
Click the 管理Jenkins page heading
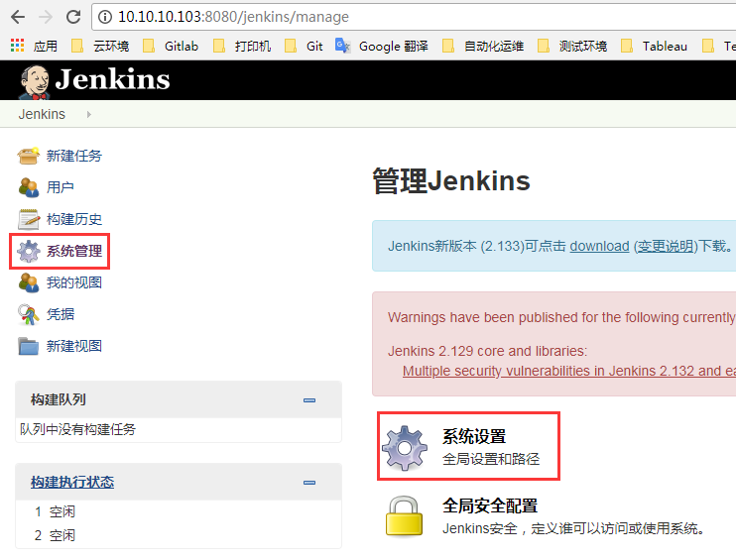tap(451, 181)
